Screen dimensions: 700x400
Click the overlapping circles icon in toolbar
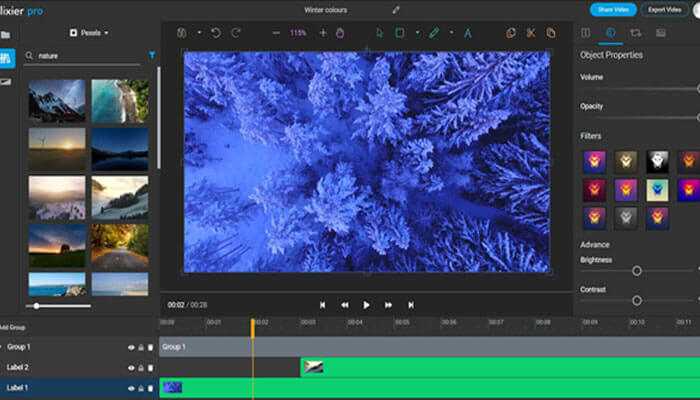pyautogui.click(x=182, y=33)
